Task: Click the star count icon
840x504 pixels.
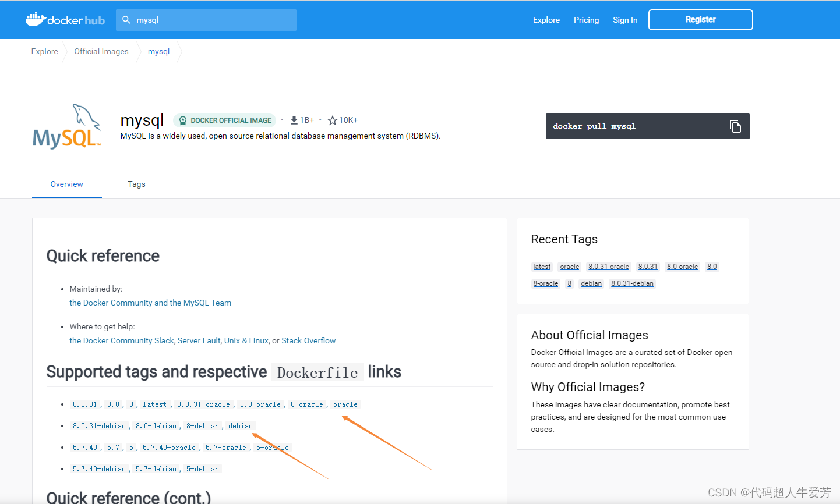Action: click(333, 120)
